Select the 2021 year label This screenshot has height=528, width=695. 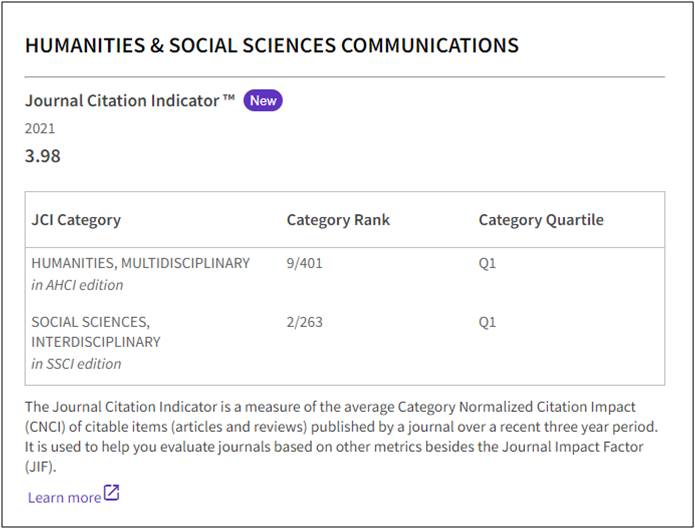click(x=40, y=128)
